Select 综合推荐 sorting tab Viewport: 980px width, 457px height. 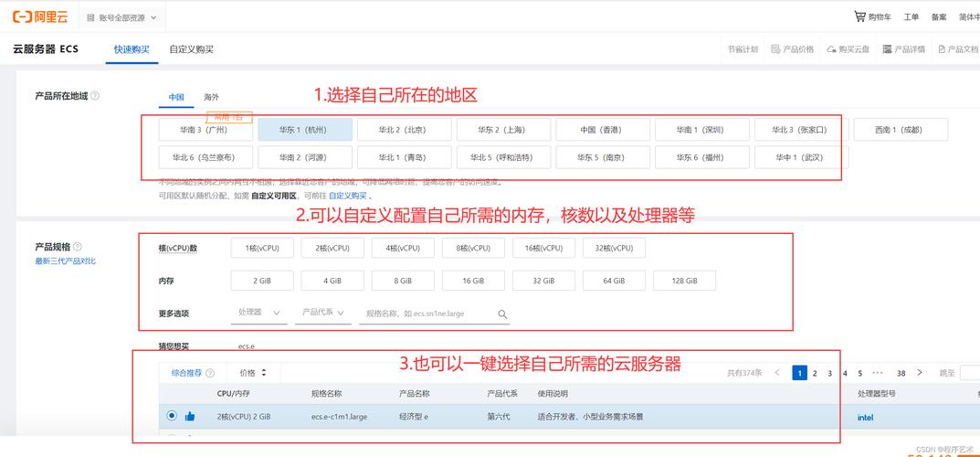click(x=187, y=373)
